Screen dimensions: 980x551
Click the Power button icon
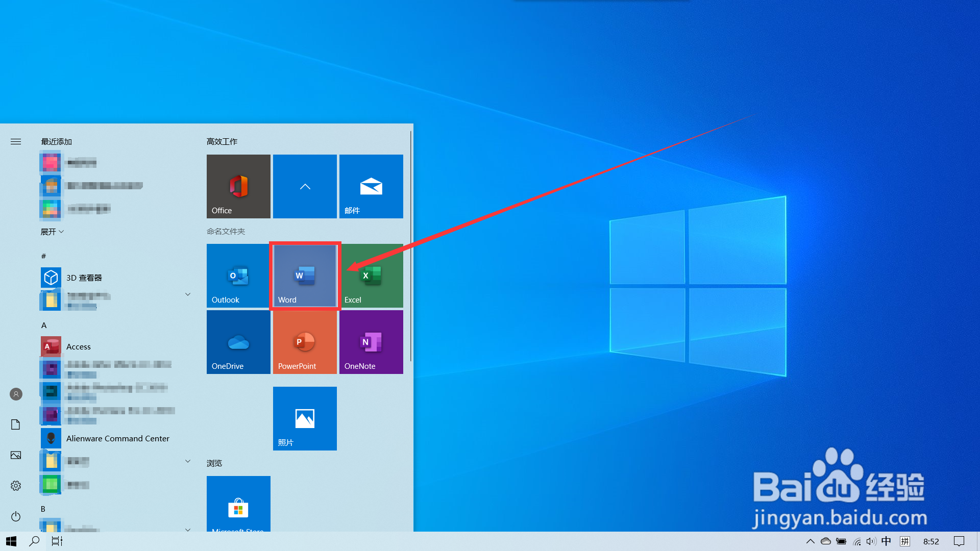(16, 516)
